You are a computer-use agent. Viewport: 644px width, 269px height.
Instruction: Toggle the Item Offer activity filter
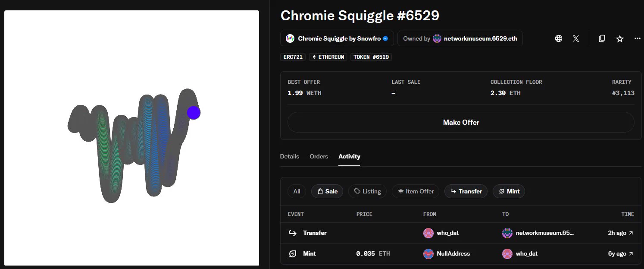coord(416,191)
